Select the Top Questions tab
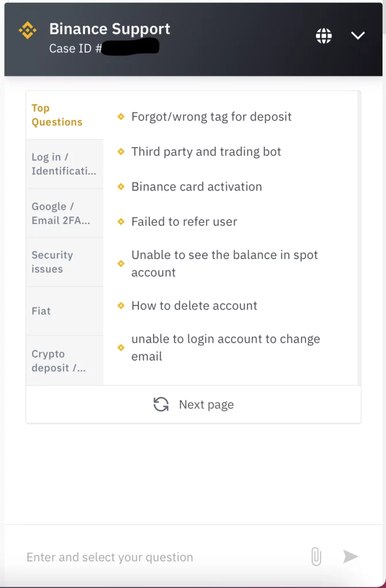The width and height of the screenshot is (386, 588). (x=57, y=115)
